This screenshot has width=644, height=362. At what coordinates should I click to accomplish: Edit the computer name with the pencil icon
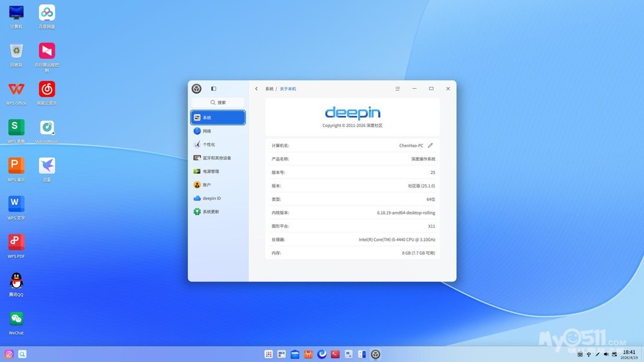pyautogui.click(x=430, y=146)
